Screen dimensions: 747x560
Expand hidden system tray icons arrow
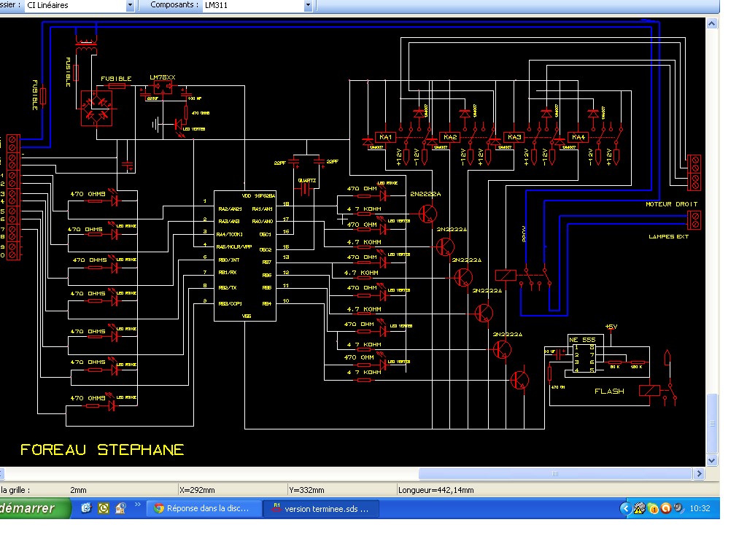[x=625, y=508]
